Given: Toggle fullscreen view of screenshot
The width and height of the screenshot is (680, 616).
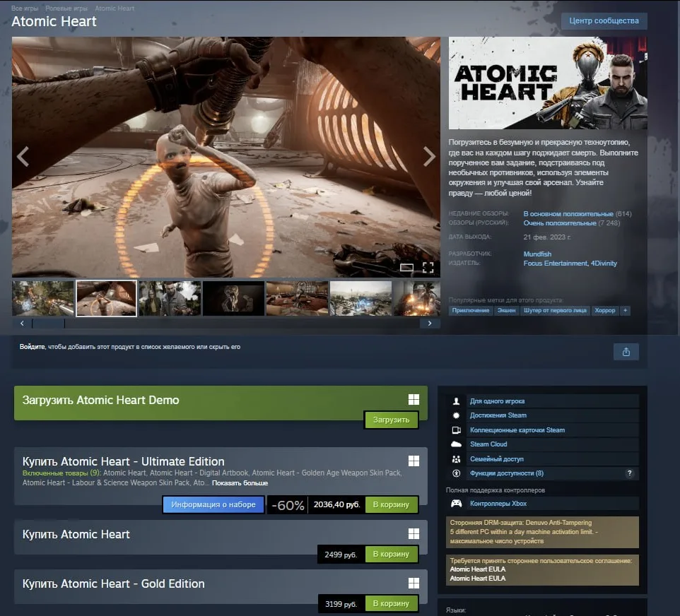Looking at the screenshot, I should pyautogui.click(x=428, y=268).
